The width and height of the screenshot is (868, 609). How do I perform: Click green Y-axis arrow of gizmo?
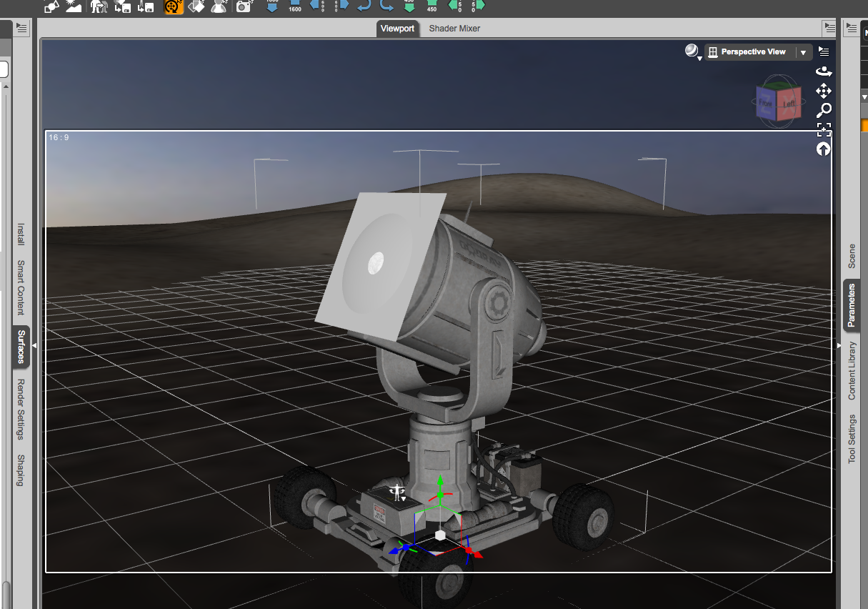[x=441, y=481]
